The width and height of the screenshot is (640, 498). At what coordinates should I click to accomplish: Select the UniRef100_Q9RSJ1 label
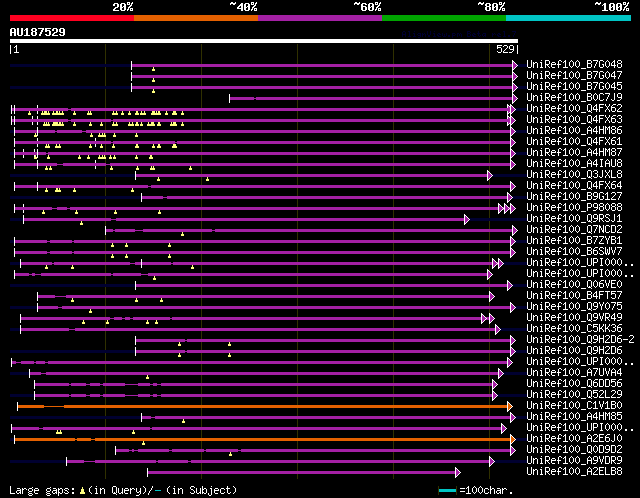click(574, 219)
